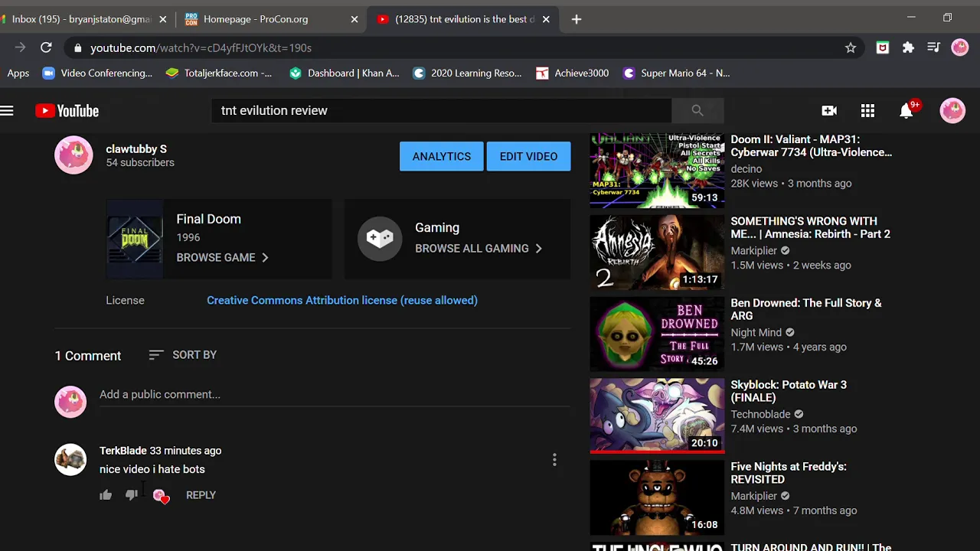Open the Technoblade channel name

(760, 415)
